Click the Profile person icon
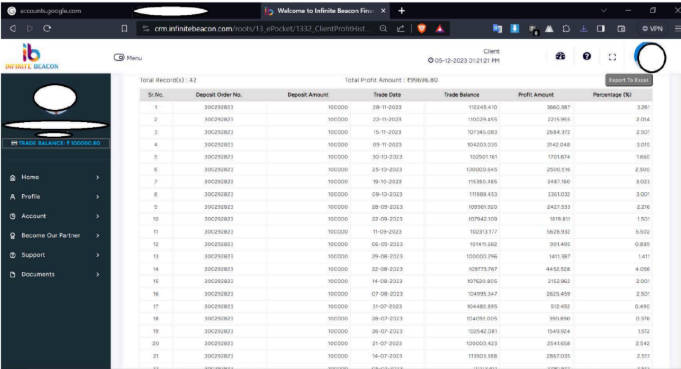The image size is (681, 369). click(x=13, y=197)
